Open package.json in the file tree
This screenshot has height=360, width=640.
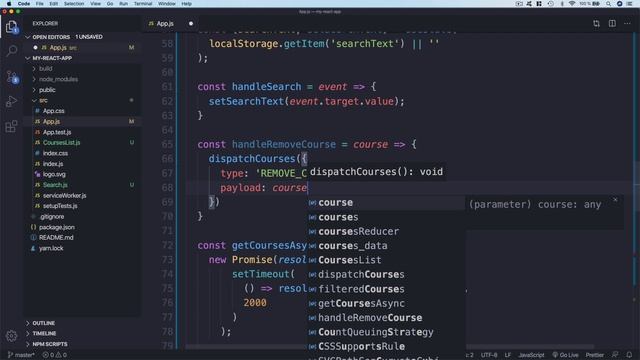click(x=57, y=227)
